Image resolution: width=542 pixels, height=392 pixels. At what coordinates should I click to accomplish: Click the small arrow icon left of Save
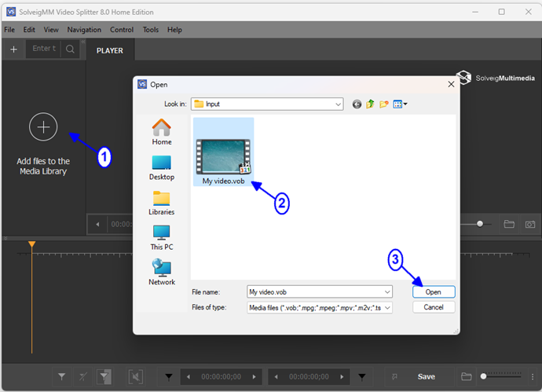[394, 377]
